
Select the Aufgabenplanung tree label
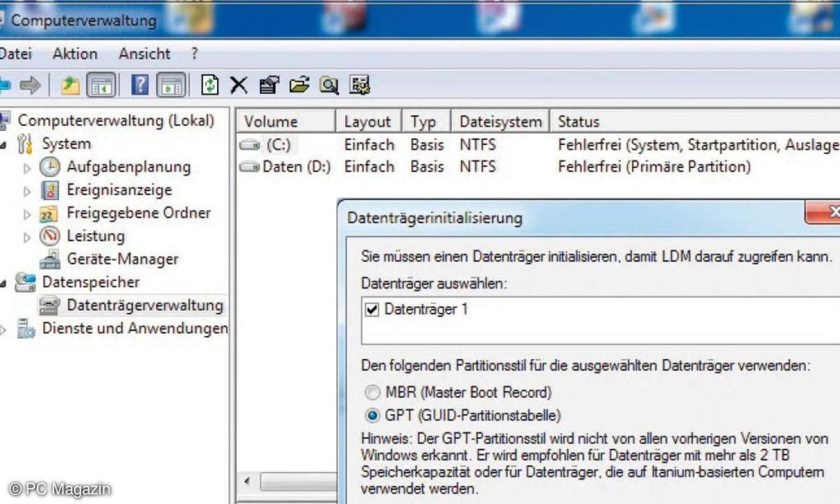coord(129,167)
